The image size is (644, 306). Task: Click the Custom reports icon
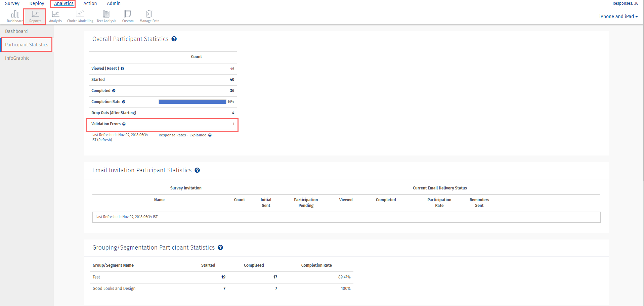click(x=128, y=16)
